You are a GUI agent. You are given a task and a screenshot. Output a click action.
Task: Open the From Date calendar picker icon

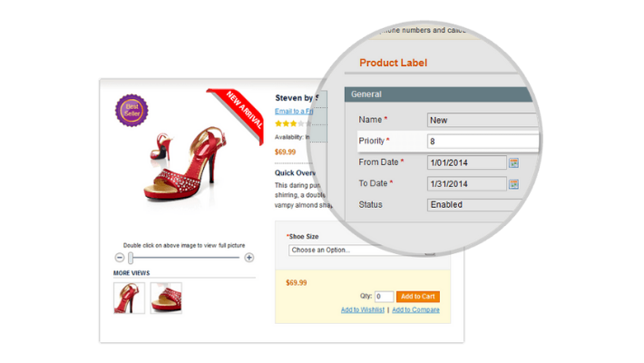point(513,162)
